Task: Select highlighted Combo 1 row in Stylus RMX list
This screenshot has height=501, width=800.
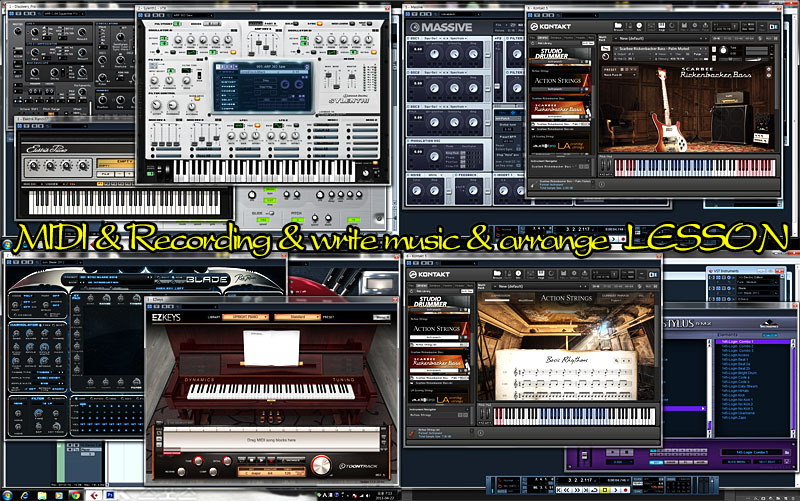Action: [x=753, y=342]
